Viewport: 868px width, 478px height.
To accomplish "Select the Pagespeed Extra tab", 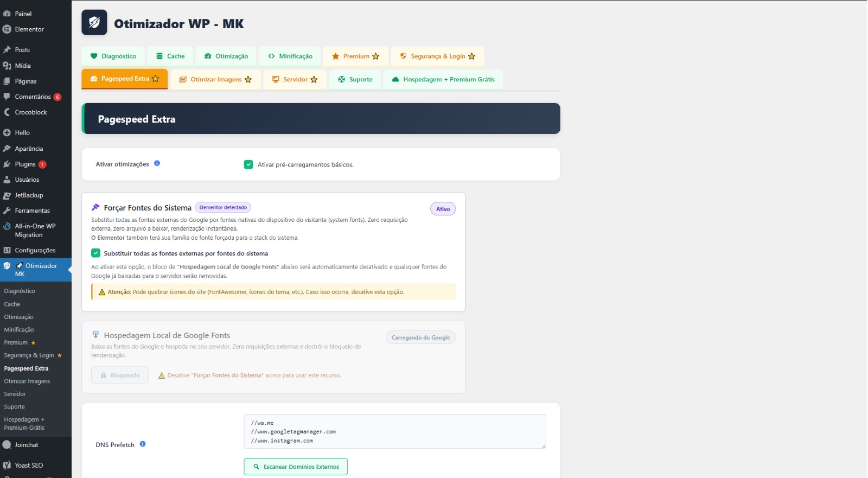I will pos(124,79).
